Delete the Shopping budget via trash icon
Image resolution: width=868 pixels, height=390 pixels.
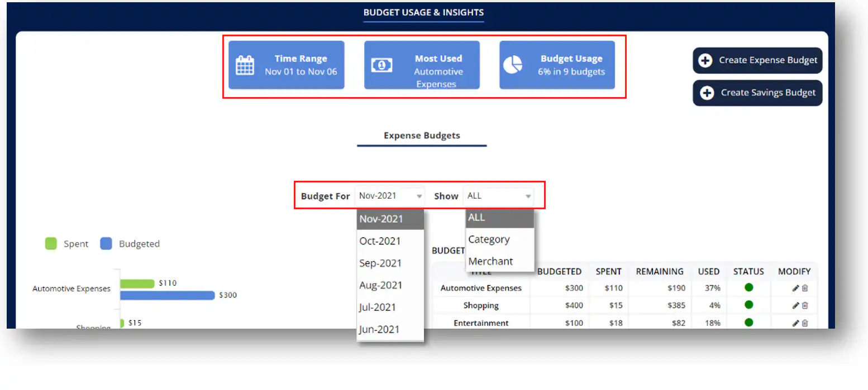805,306
